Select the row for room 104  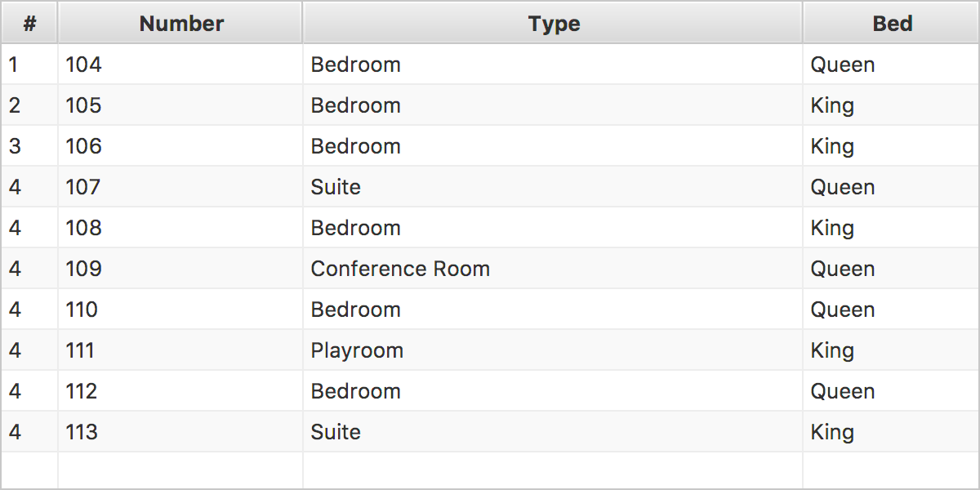[x=490, y=65]
